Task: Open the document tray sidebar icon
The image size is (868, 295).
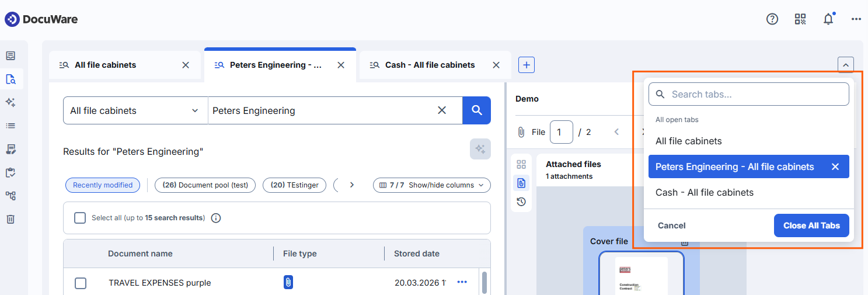Action: pos(11,56)
